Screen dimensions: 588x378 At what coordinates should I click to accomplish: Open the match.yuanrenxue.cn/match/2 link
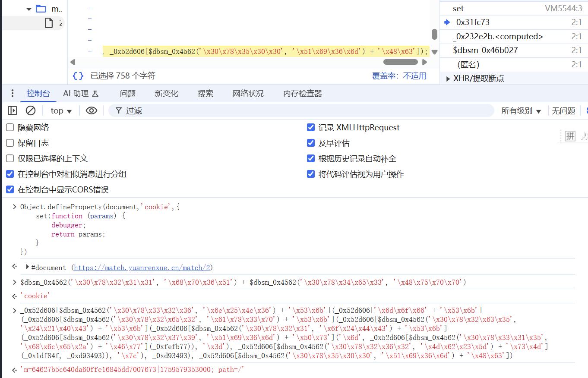(142, 268)
